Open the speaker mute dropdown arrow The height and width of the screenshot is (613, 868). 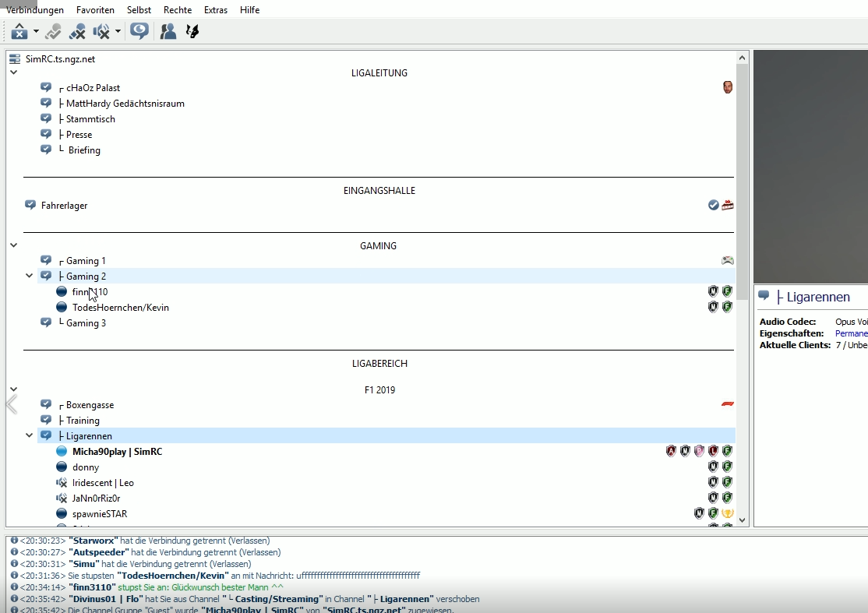pos(118,32)
